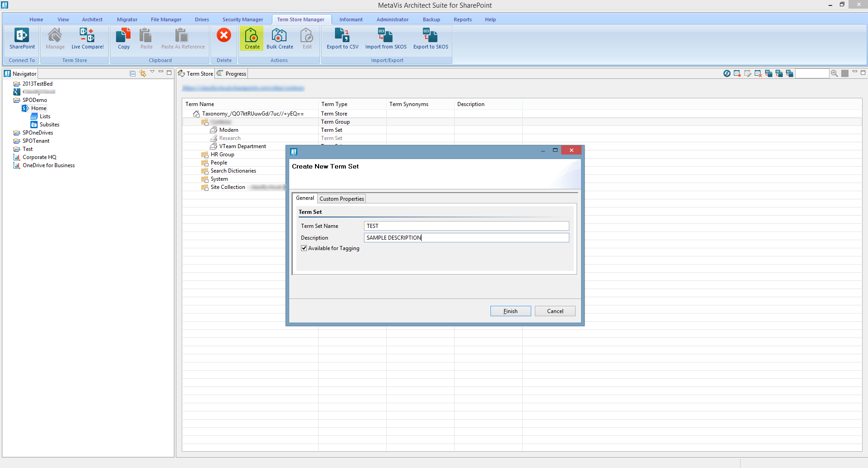
Task: Click the red Delete icon
Action: [x=223, y=35]
